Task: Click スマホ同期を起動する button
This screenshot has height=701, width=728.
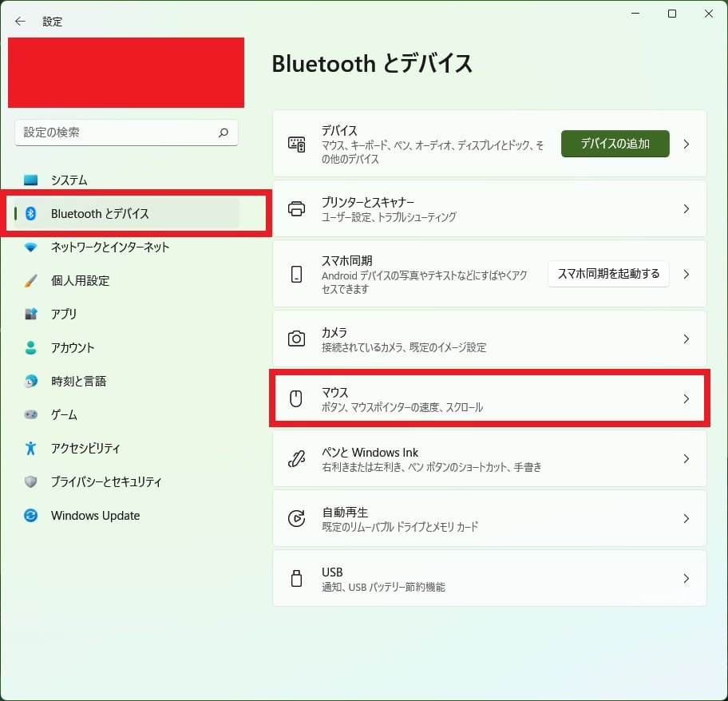Action: pyautogui.click(x=608, y=274)
